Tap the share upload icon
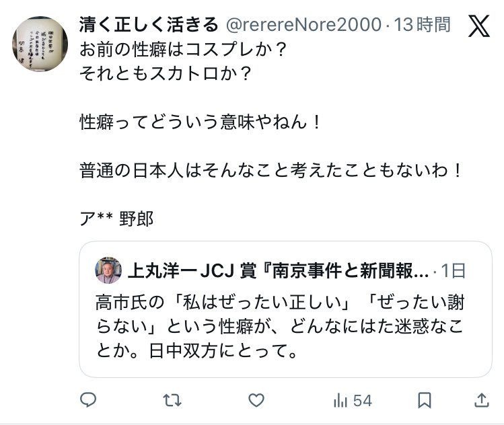Image resolution: width=504 pixels, height=425 pixels. click(481, 401)
